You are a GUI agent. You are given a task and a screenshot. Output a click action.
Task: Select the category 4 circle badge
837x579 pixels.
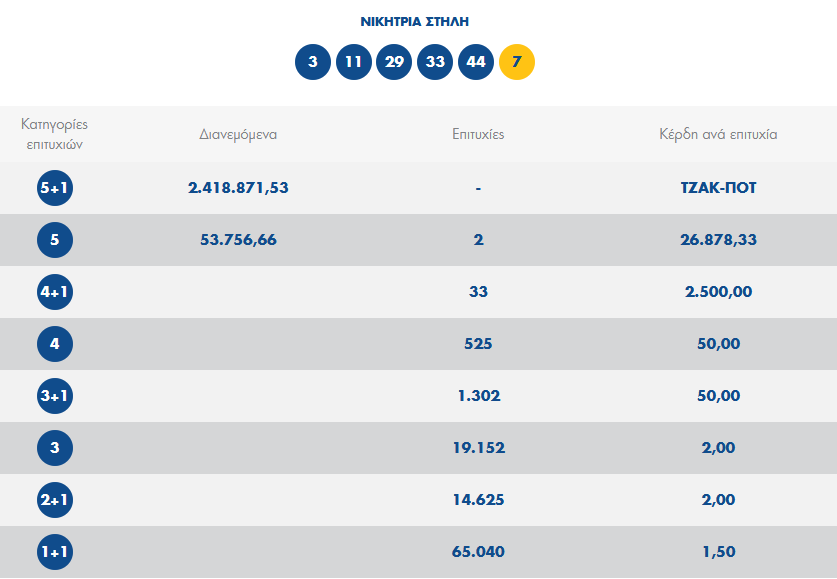click(x=55, y=344)
